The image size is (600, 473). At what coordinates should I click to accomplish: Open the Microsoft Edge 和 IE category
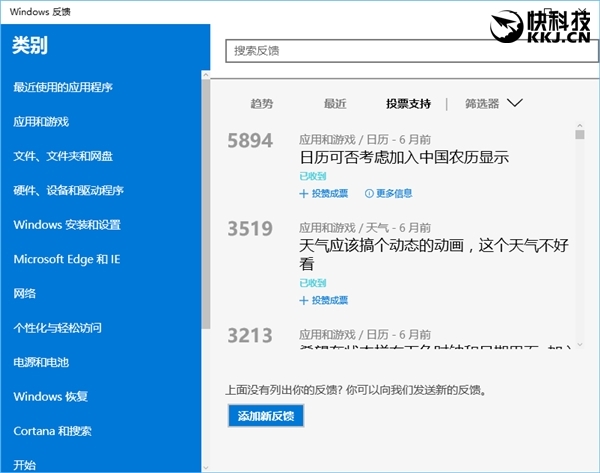(67, 259)
